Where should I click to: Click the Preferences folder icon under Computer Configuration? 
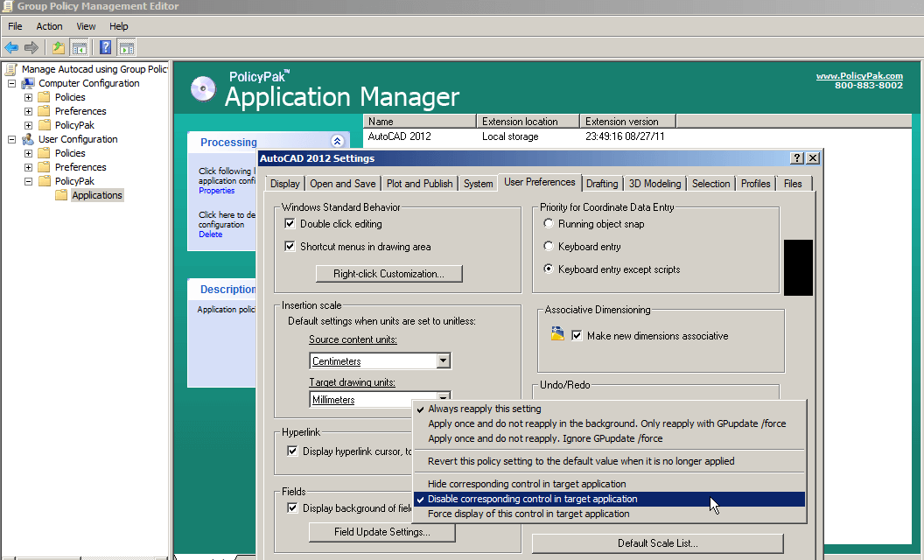click(x=45, y=111)
